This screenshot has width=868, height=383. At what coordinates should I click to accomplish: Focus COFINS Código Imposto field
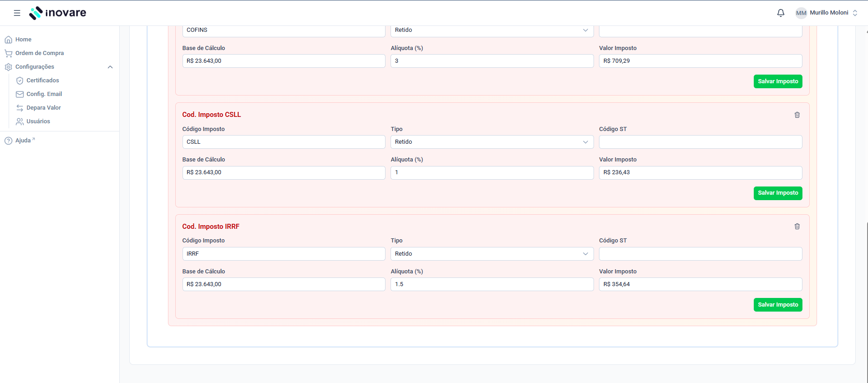[284, 30]
